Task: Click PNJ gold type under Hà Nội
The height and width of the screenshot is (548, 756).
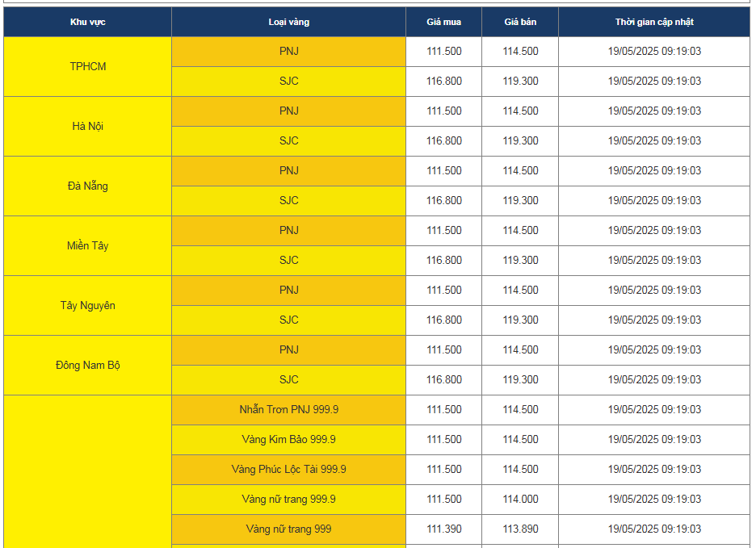Action: [x=288, y=111]
